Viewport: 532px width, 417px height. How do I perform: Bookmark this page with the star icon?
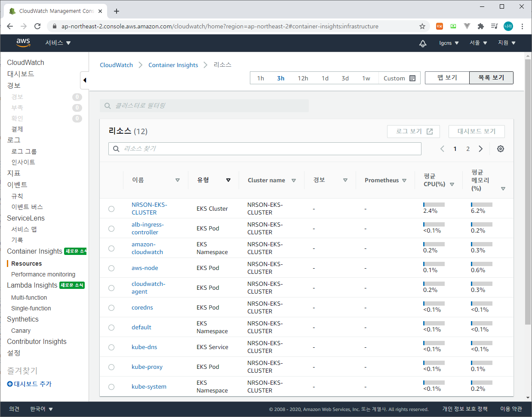(422, 26)
